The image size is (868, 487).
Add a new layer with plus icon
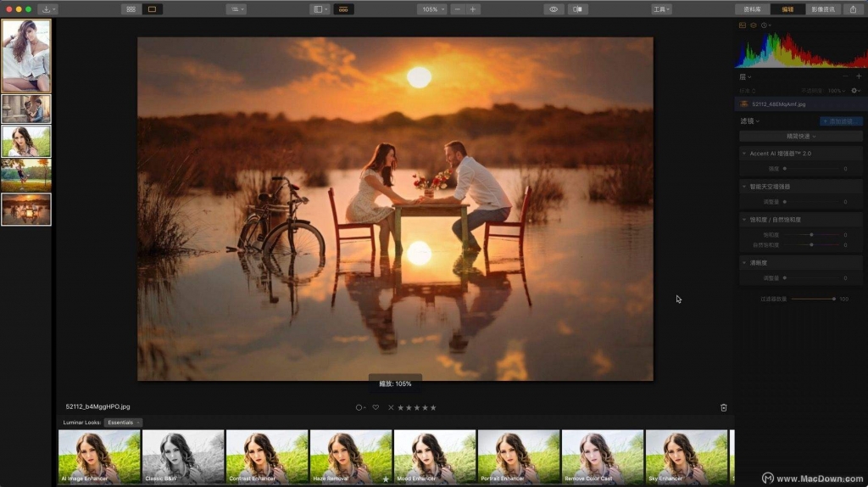coord(859,76)
